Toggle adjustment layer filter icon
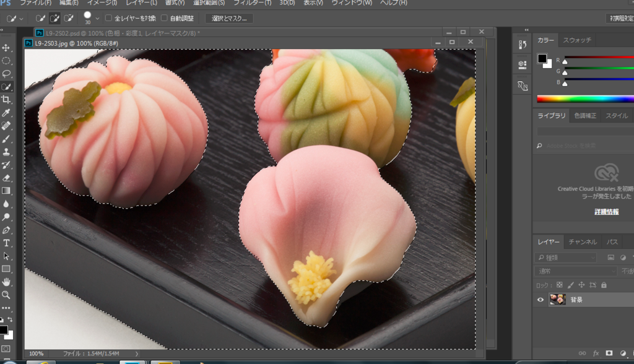Viewport: 634px width, 364px height. pos(623,258)
